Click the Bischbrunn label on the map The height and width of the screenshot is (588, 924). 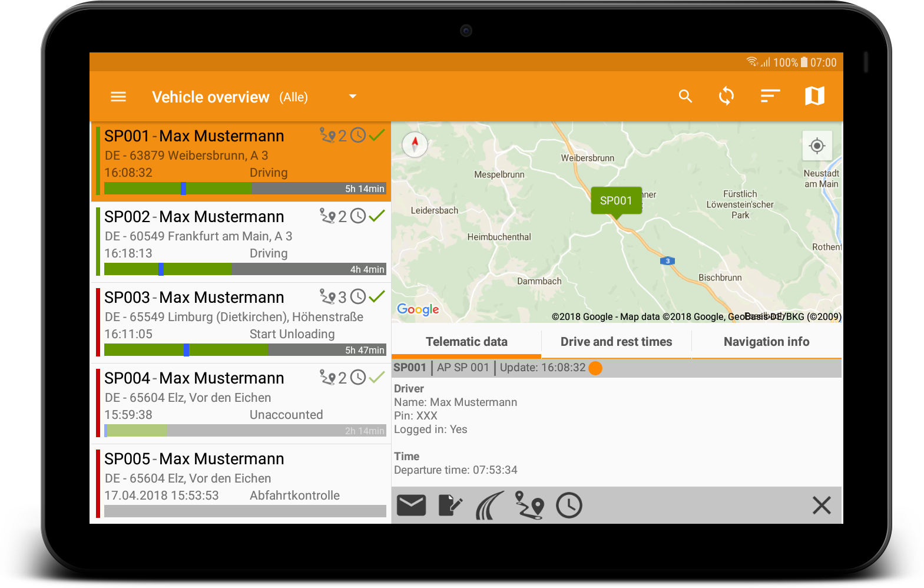720,278
